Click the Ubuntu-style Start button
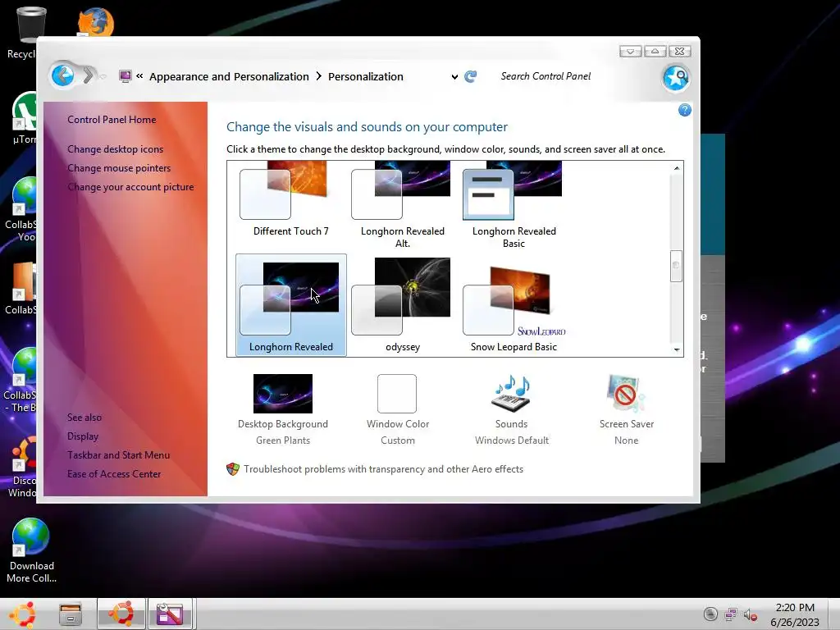Image resolution: width=840 pixels, height=630 pixels. point(22,614)
